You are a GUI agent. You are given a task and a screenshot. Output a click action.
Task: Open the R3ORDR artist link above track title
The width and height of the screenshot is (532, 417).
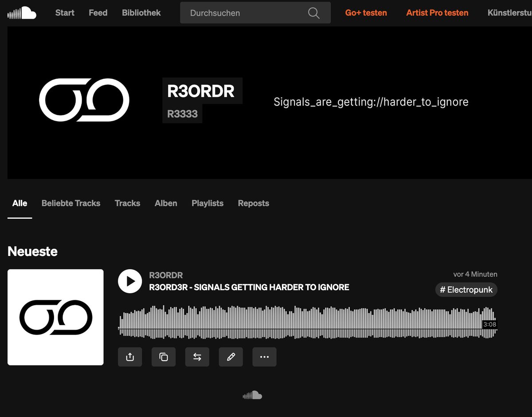click(166, 275)
